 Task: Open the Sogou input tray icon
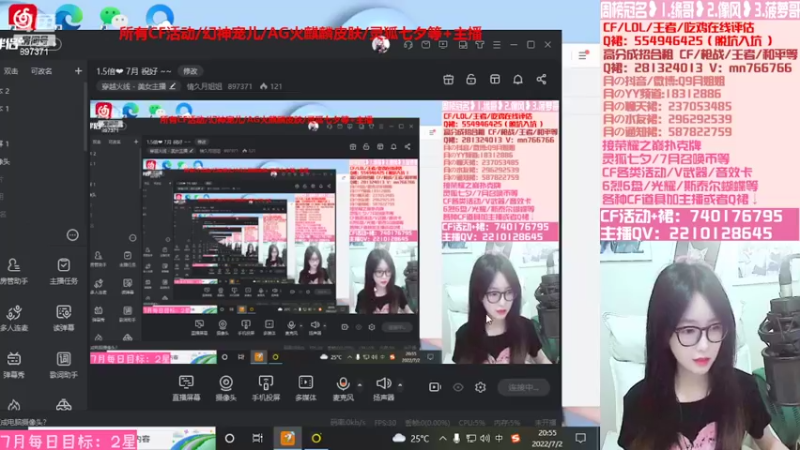click(x=515, y=438)
